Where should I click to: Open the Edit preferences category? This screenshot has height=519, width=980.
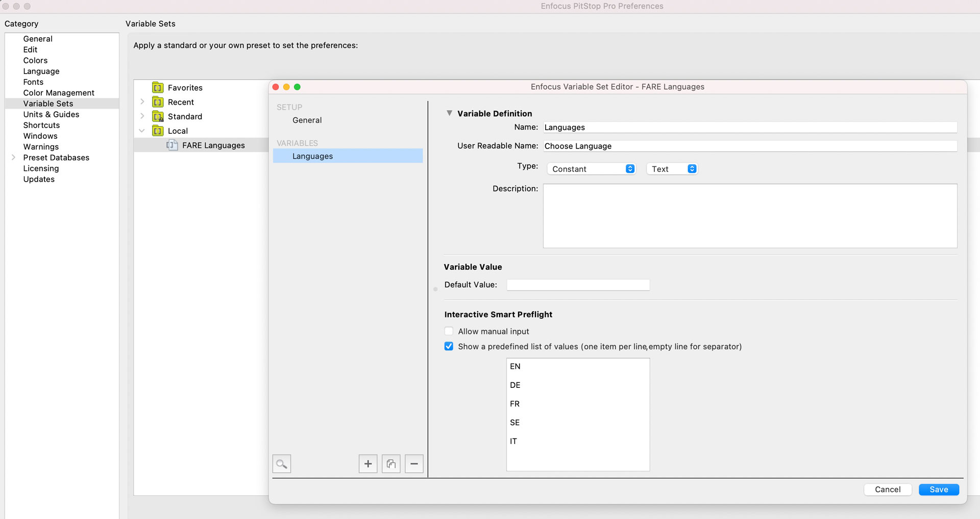[x=30, y=50]
